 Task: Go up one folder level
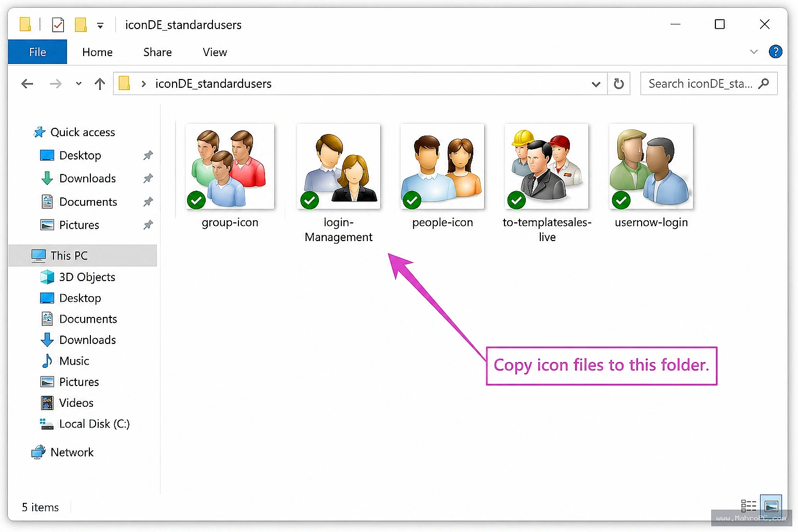(100, 84)
